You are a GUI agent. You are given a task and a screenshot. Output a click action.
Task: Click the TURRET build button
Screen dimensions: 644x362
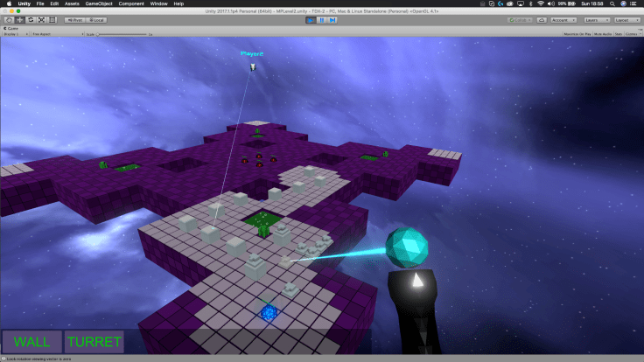pyautogui.click(x=94, y=341)
